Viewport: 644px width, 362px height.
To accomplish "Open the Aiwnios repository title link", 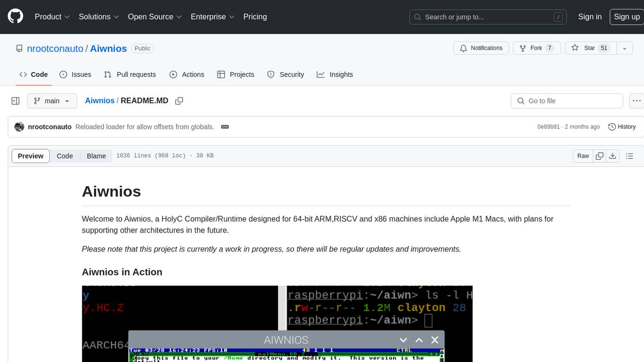I will [x=108, y=48].
